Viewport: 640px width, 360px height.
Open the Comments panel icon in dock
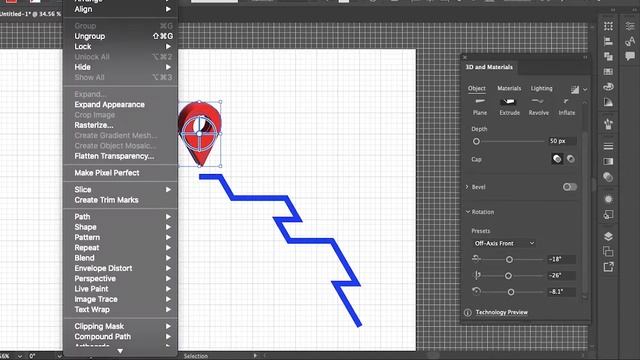point(630,56)
